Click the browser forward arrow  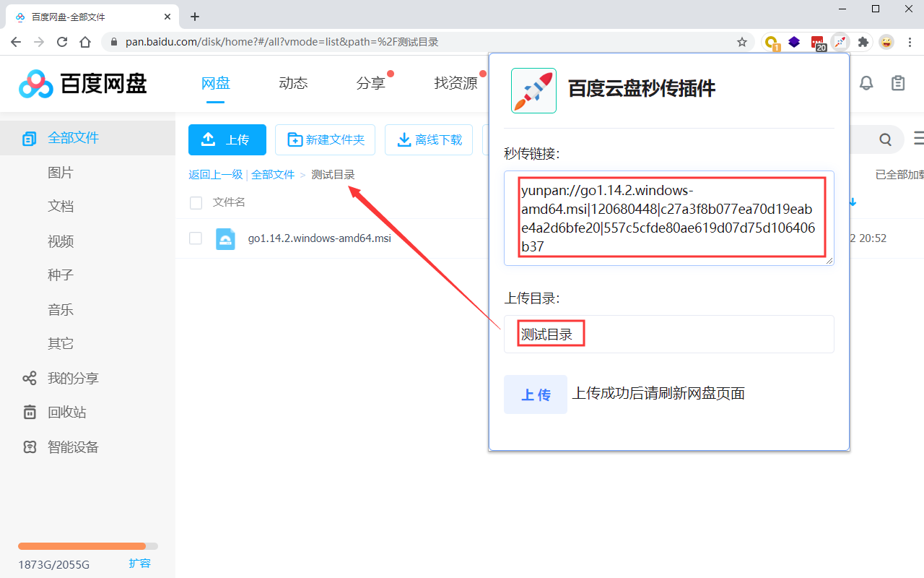coord(39,42)
